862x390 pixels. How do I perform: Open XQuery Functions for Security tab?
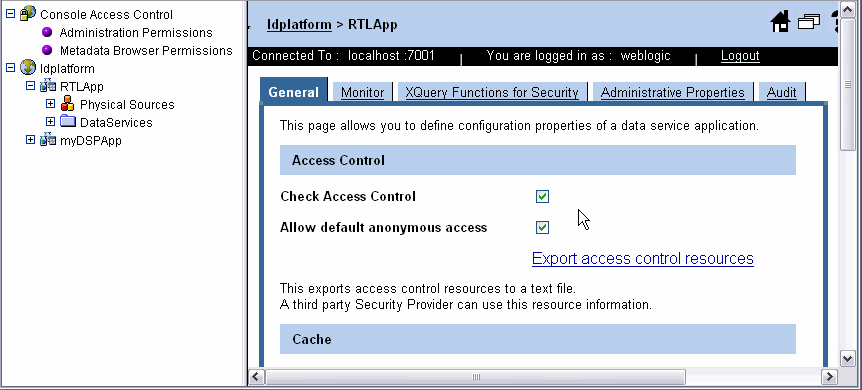point(492,92)
